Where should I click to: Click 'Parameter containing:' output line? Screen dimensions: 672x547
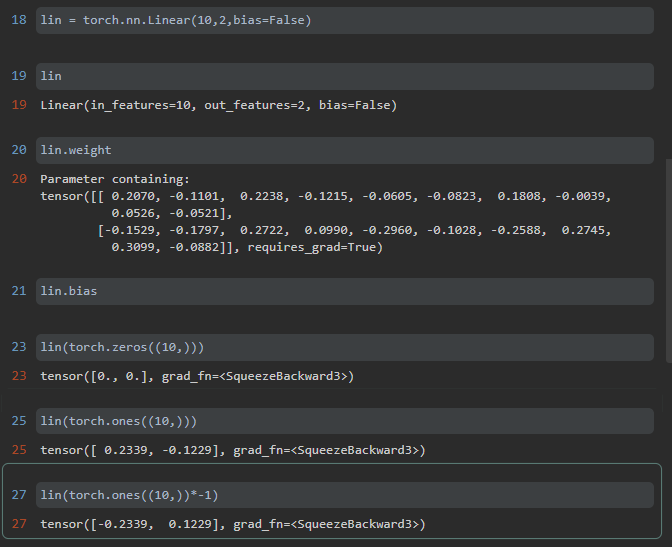(x=115, y=179)
